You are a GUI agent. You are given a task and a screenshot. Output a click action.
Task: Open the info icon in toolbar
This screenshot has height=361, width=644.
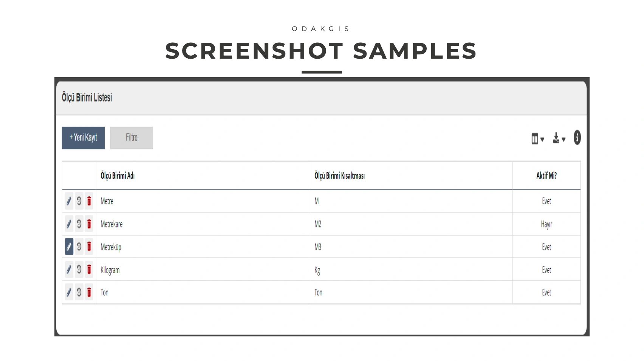pyautogui.click(x=577, y=138)
